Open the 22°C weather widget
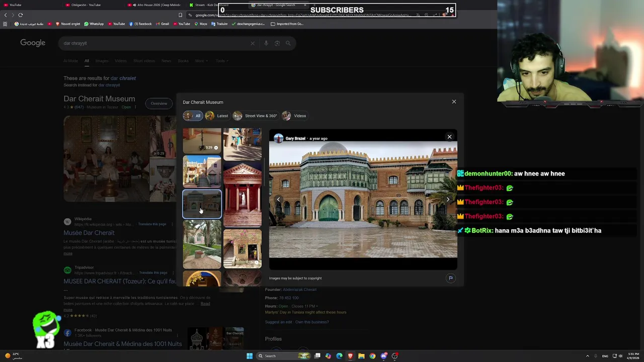The height and width of the screenshot is (362, 644). pyautogui.click(x=14, y=355)
